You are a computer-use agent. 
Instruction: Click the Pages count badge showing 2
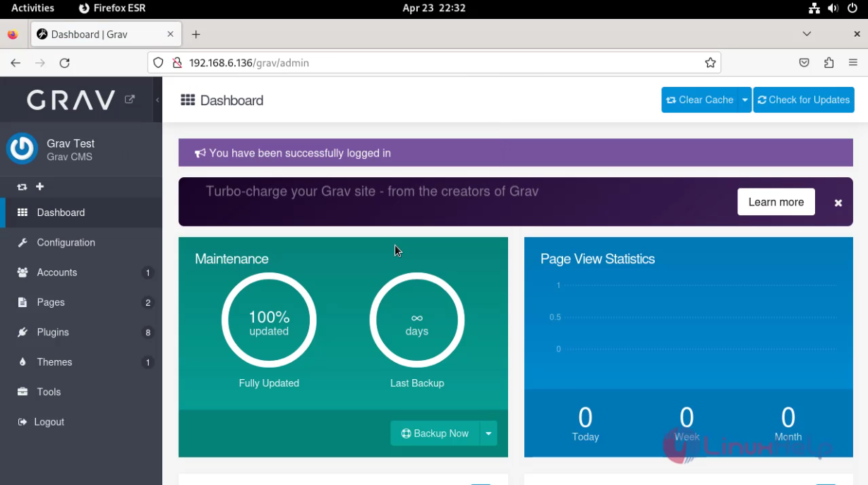pyautogui.click(x=147, y=303)
